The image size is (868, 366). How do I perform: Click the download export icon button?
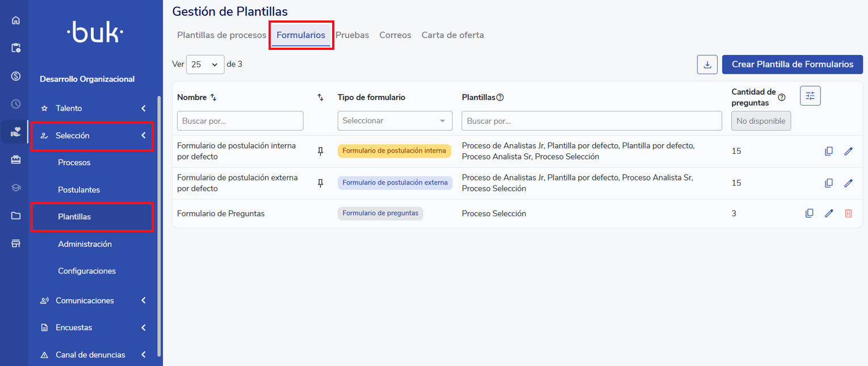click(707, 65)
